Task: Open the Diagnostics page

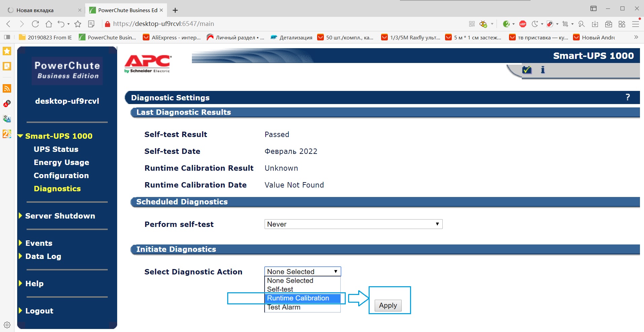Action: (57, 189)
